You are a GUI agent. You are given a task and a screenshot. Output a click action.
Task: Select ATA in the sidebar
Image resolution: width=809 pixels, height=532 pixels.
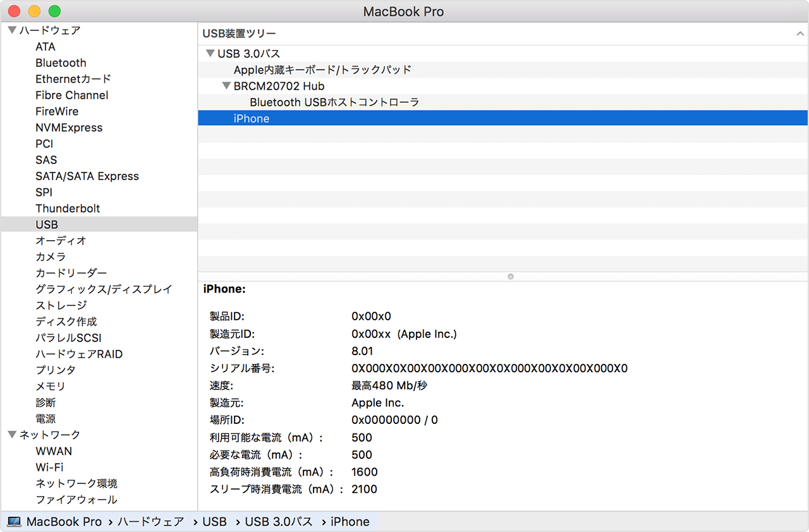click(46, 47)
